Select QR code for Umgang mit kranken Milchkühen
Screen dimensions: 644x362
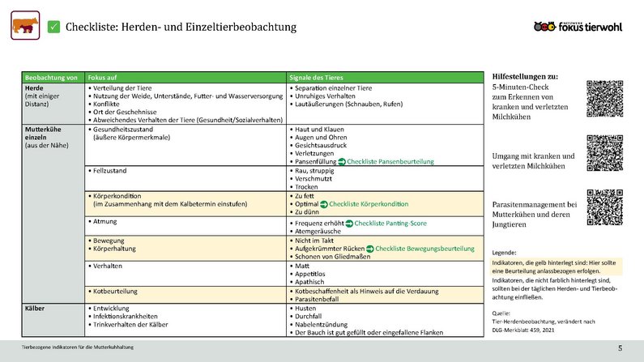point(607,153)
